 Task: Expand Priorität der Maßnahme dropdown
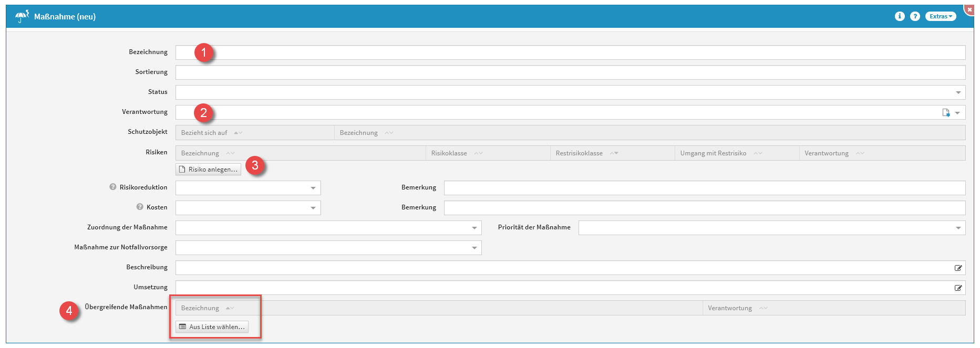point(958,228)
